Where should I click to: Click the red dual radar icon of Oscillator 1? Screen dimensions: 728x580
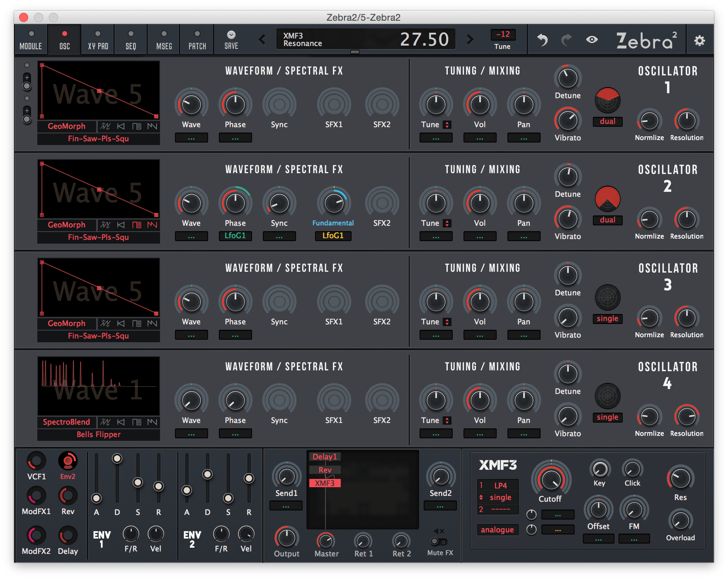pos(607,100)
